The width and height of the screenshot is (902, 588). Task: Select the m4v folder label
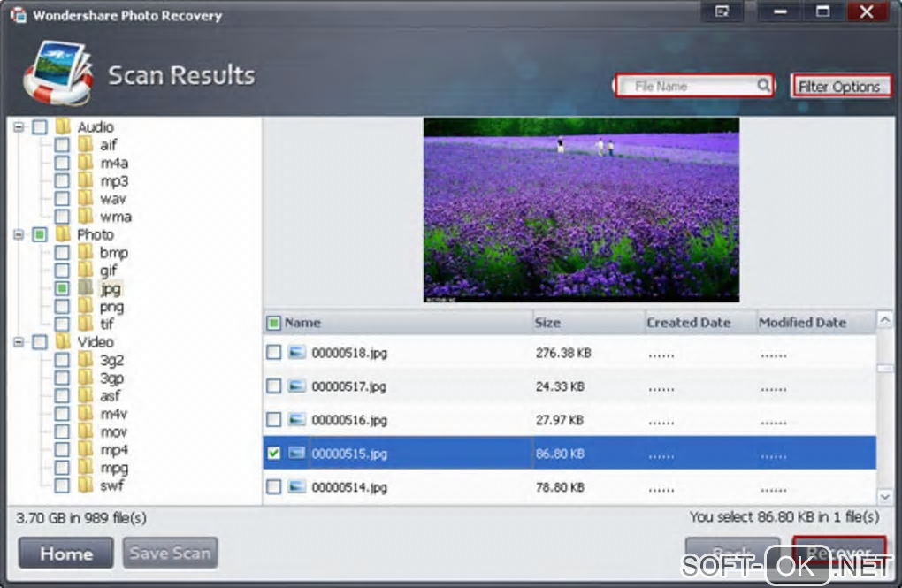(113, 414)
